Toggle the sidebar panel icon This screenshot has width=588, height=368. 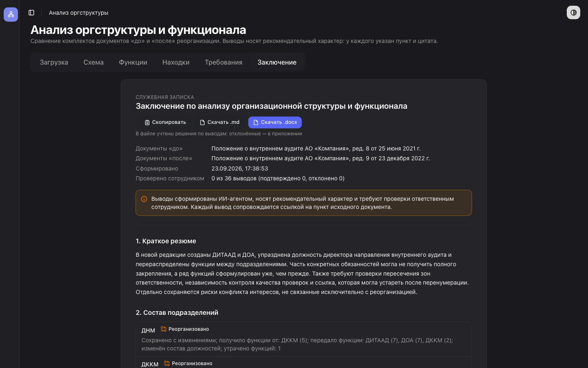(31, 13)
